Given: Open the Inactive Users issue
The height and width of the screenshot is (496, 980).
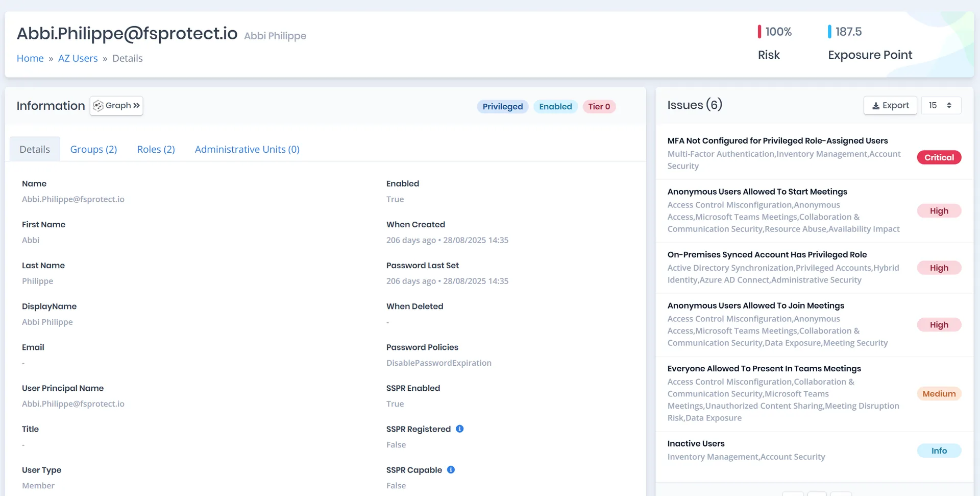Looking at the screenshot, I should tap(696, 443).
